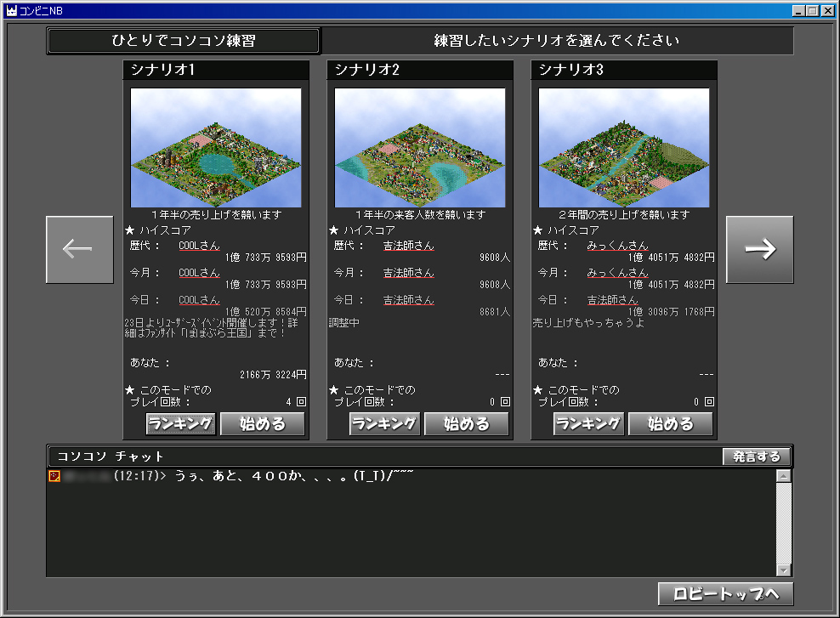Open ランキング for シナリオ1
Image resolution: width=840 pixels, height=618 pixels.
pos(181,423)
